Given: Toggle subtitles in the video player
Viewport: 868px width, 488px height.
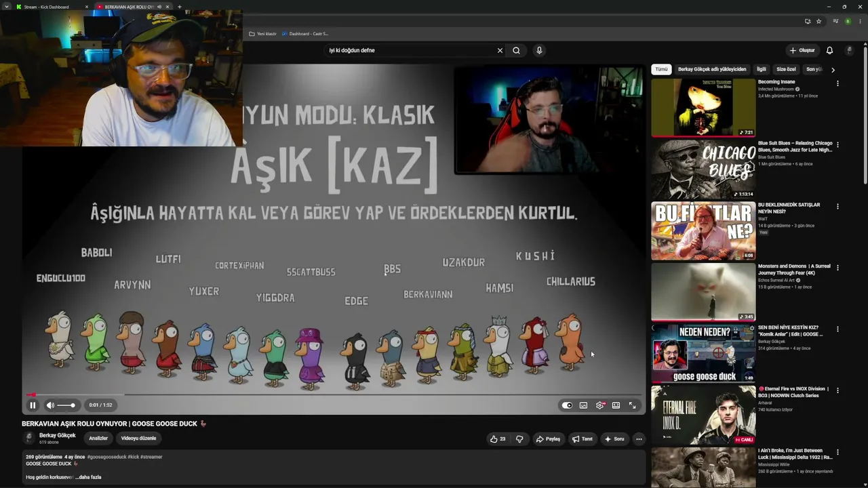Looking at the screenshot, I should 583,405.
